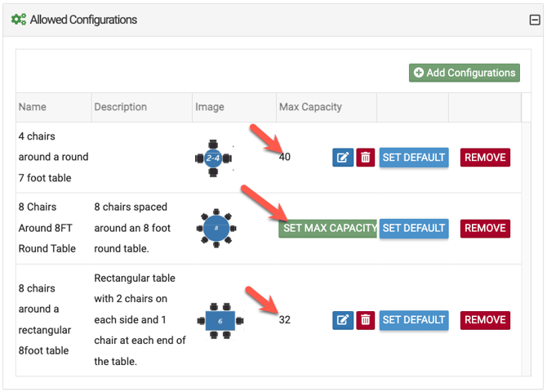The width and height of the screenshot is (547, 392).
Task: Collapse the Allowed Configurations panel
Action: point(535,20)
